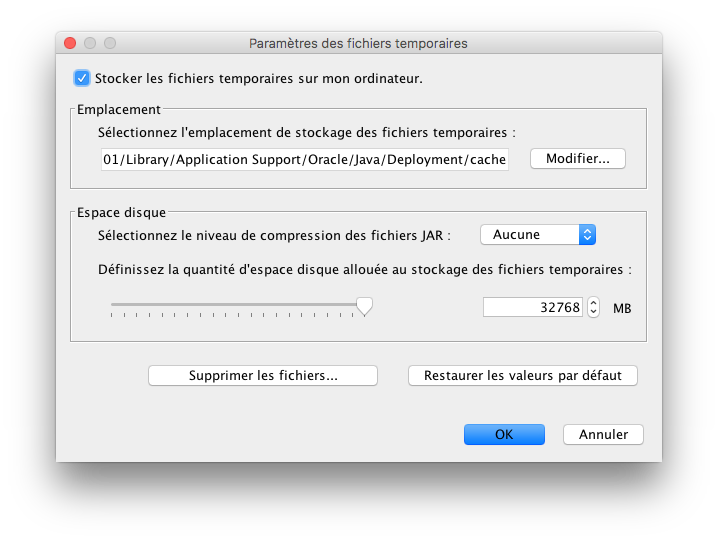Viewport: 718px width, 542px height.
Task: Cancel the dialog with Annuler
Action: pos(603,434)
